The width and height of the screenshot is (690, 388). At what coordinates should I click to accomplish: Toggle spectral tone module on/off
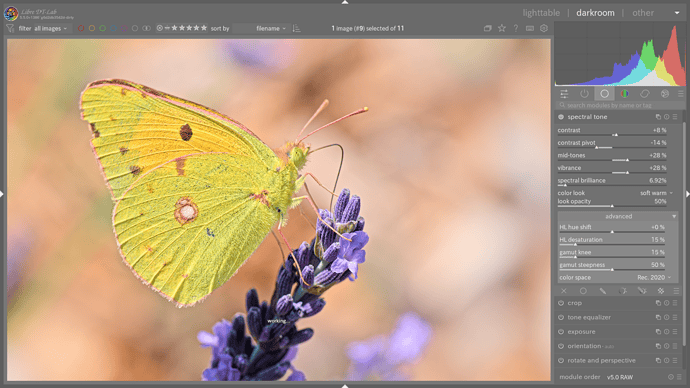tap(561, 117)
